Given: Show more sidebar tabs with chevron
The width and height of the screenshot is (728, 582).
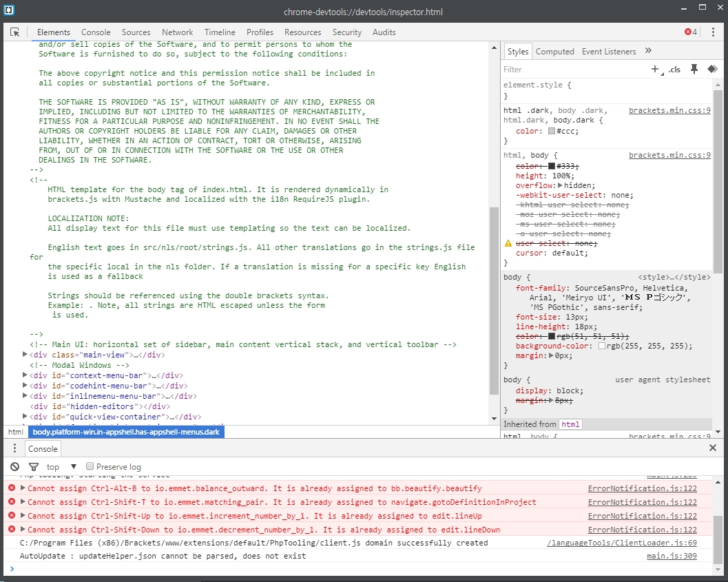Looking at the screenshot, I should tap(648, 51).
